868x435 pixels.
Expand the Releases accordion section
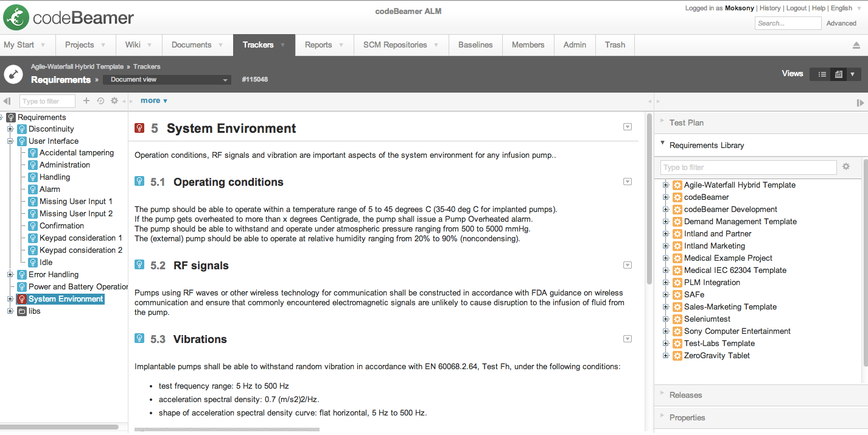[761, 395]
